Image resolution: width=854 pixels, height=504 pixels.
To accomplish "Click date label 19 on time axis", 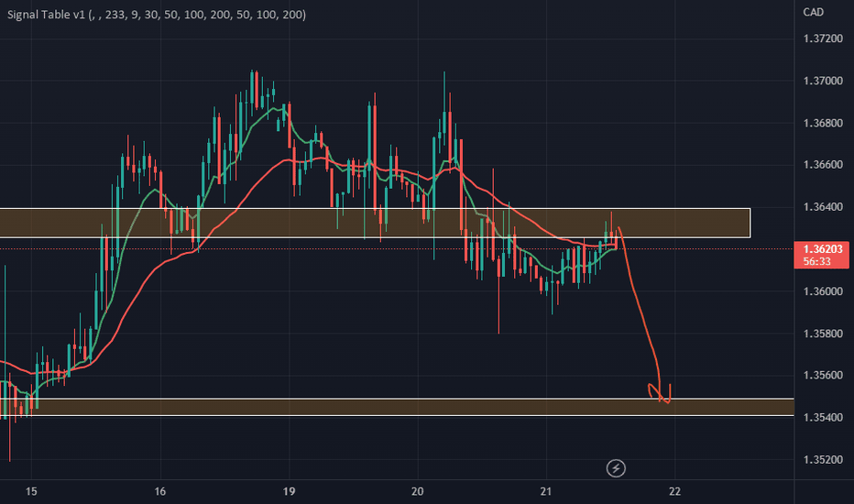I will click(x=289, y=491).
